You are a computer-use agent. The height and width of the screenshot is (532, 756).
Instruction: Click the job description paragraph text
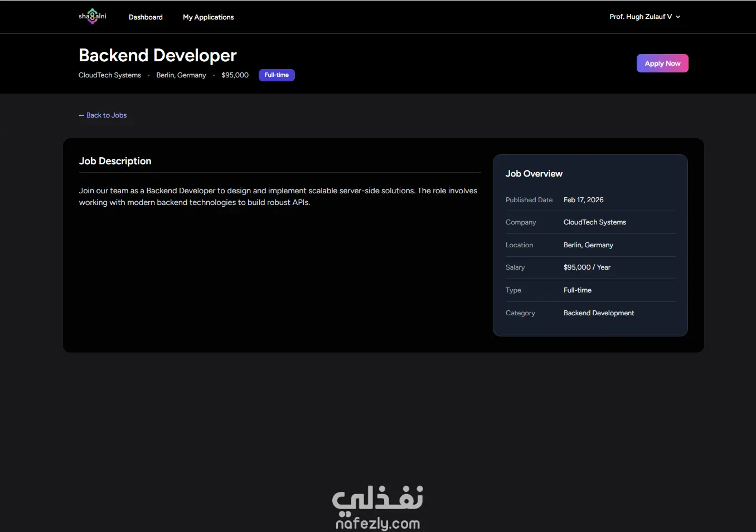pyautogui.click(x=278, y=197)
